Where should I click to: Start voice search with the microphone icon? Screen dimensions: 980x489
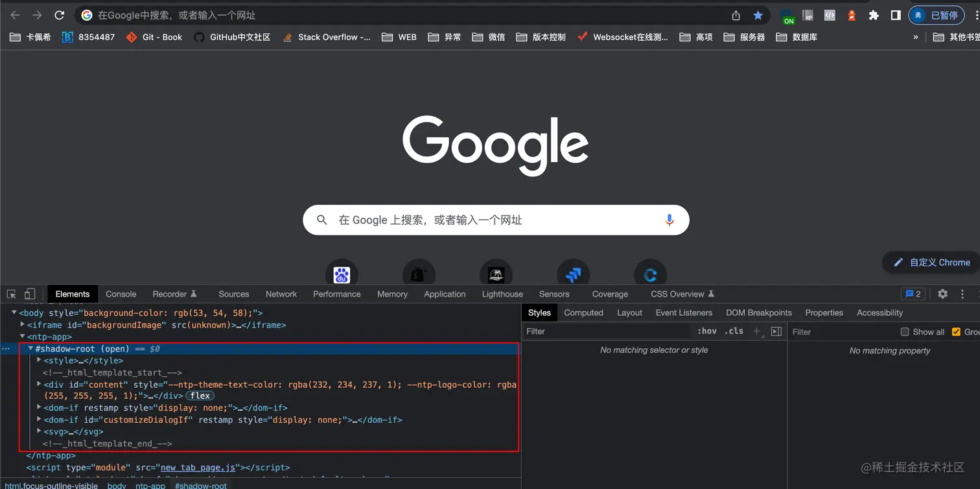click(x=670, y=220)
